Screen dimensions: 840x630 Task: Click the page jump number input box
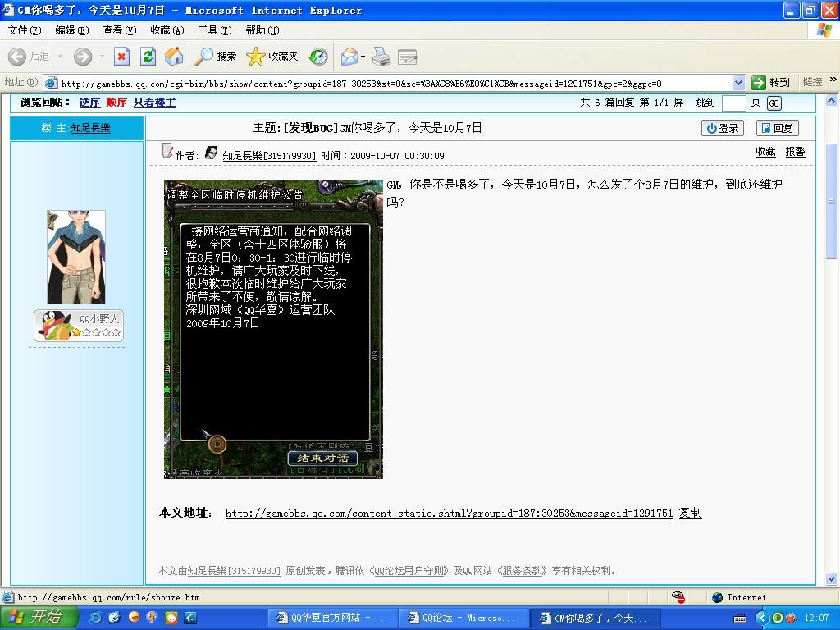pos(733,103)
